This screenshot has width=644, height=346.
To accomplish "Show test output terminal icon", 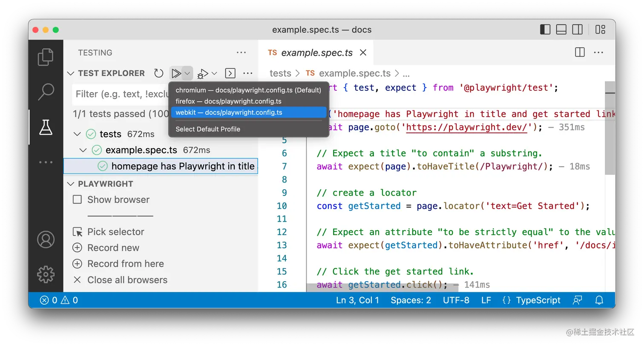I will pyautogui.click(x=230, y=73).
